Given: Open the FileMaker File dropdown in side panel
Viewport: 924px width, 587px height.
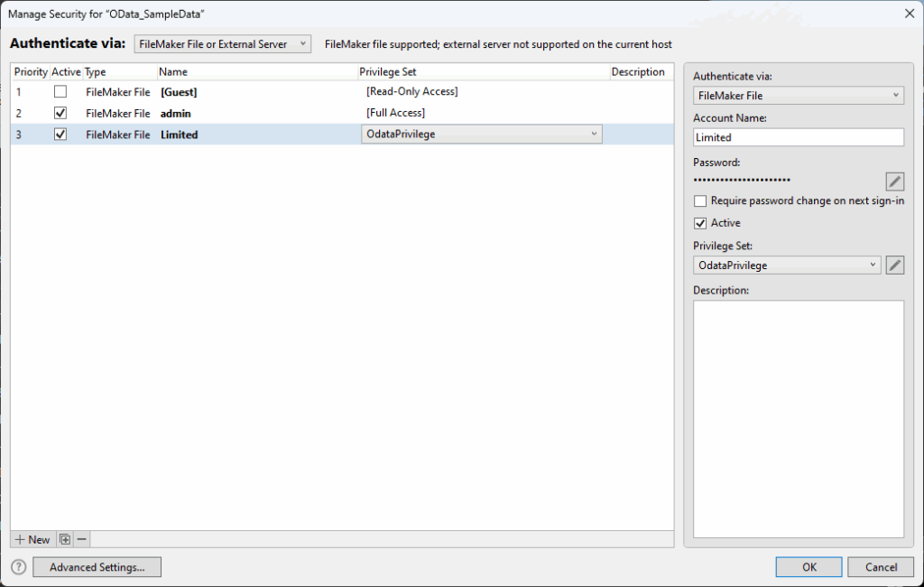Looking at the screenshot, I should (x=798, y=95).
